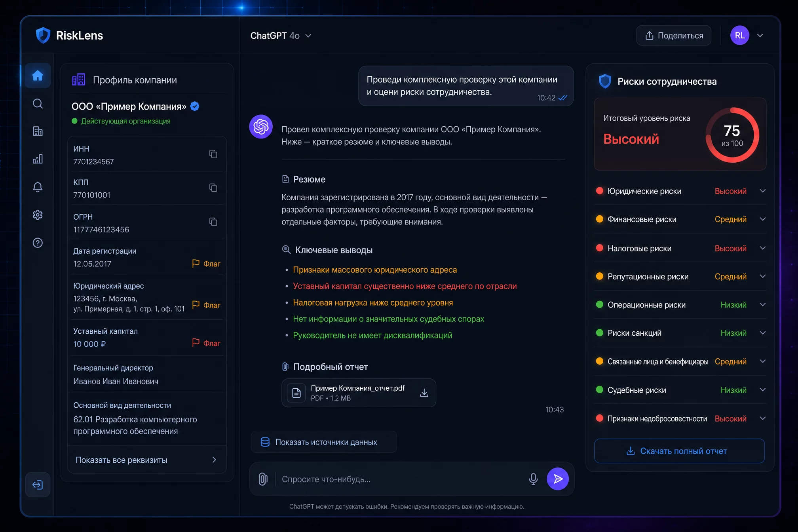The height and width of the screenshot is (532, 798).
Task: Expand Связанные лица и бенефициары row
Action: pyautogui.click(x=763, y=361)
